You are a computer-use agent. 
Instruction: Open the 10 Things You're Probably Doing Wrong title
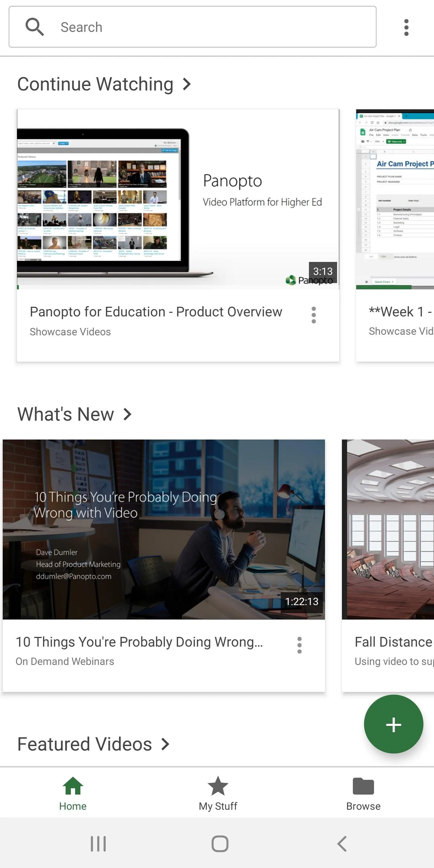pos(139,642)
